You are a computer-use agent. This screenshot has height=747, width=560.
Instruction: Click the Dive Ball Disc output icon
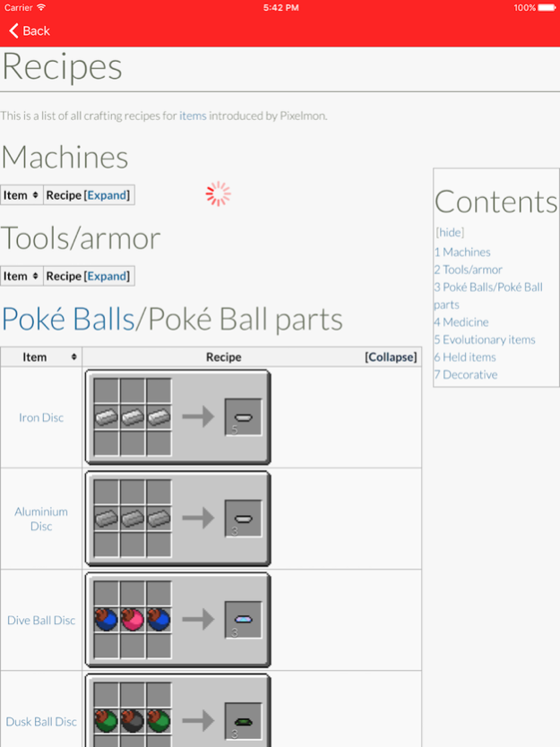(243, 620)
